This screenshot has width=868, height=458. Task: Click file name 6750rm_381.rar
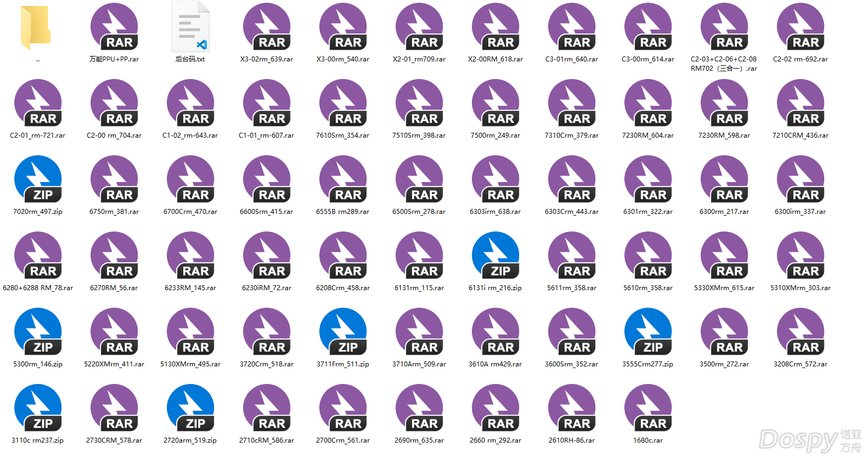[x=114, y=212]
